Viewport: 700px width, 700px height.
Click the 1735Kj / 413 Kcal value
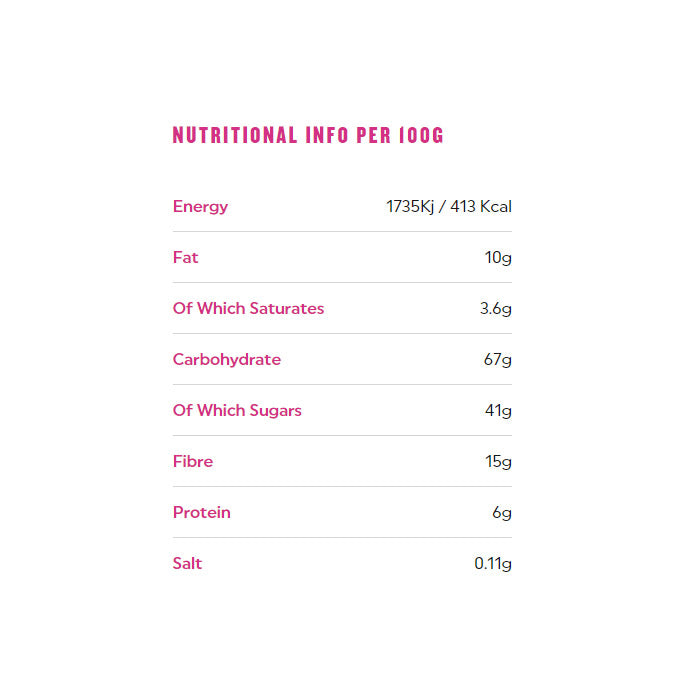[449, 207]
